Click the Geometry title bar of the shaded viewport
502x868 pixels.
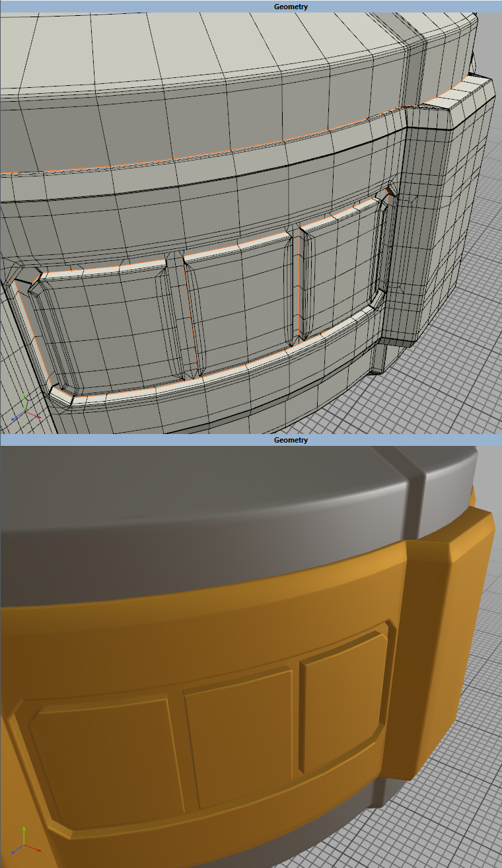tap(251, 439)
